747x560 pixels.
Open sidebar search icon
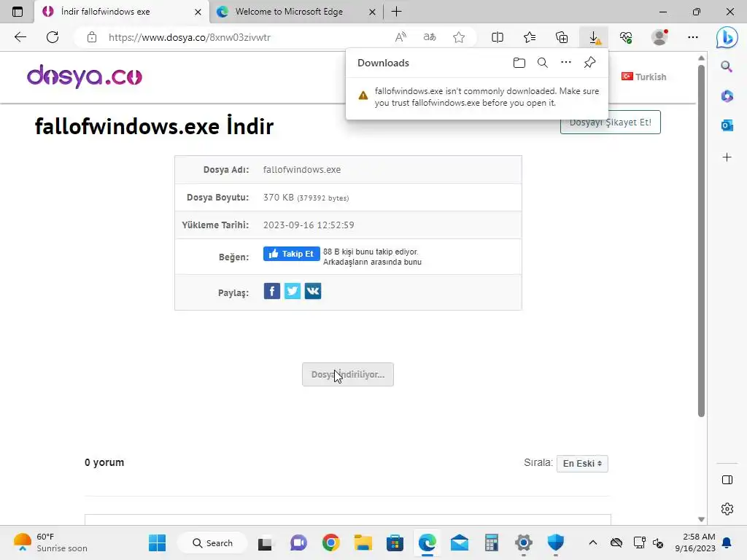pos(727,66)
